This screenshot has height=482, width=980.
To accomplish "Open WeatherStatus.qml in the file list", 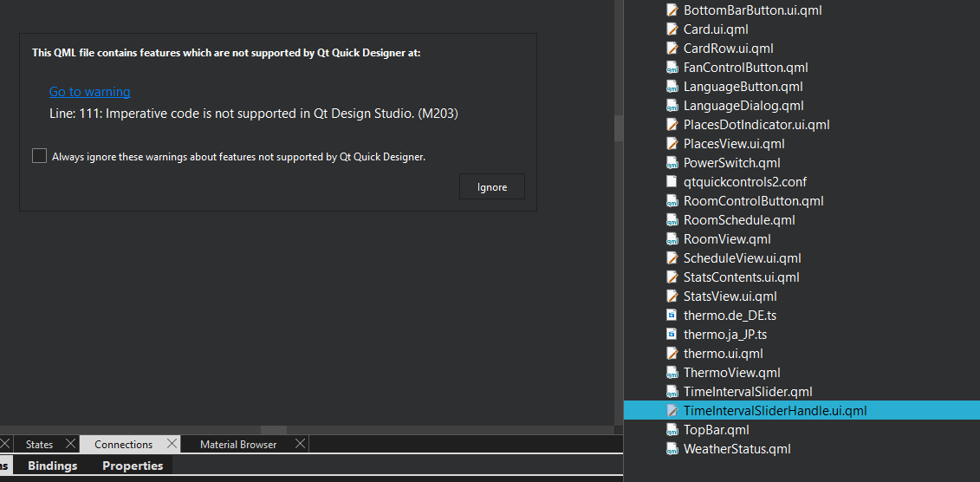I will [x=737, y=449].
